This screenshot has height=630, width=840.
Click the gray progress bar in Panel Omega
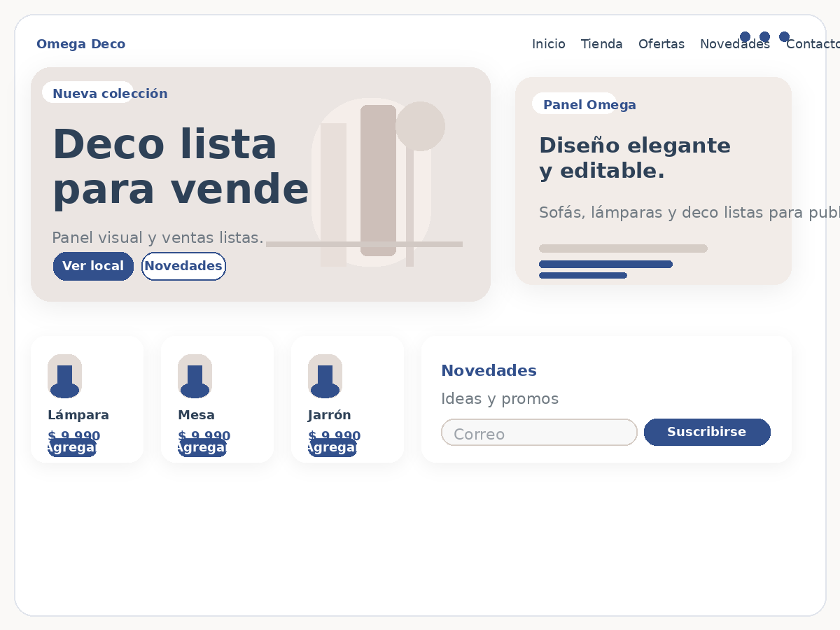click(623, 248)
